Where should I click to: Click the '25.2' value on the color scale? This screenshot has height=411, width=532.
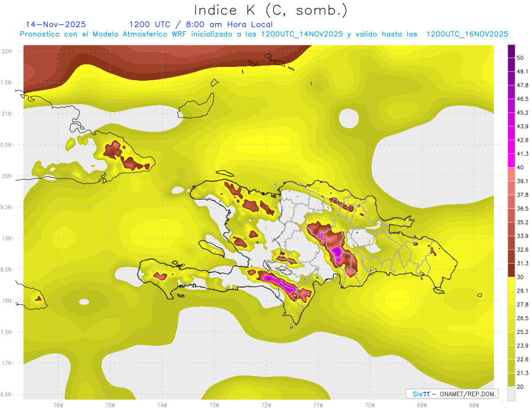coord(523,333)
